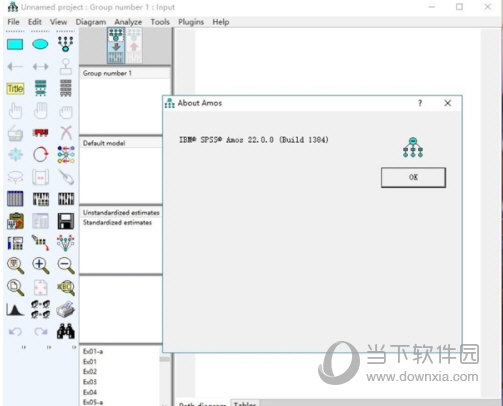Open the Edit menu

(x=35, y=22)
